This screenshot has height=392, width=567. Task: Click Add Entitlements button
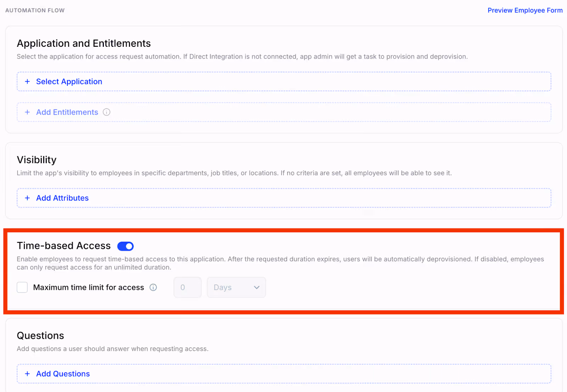(x=284, y=112)
